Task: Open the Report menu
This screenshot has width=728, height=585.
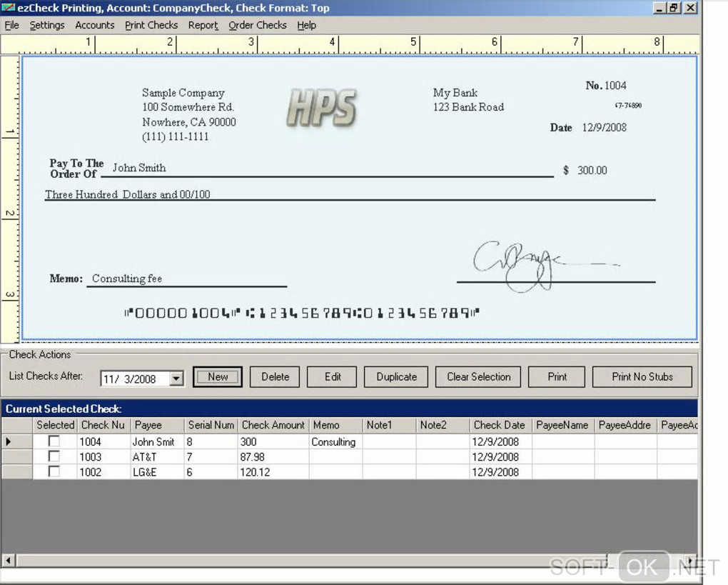Action: point(203,25)
